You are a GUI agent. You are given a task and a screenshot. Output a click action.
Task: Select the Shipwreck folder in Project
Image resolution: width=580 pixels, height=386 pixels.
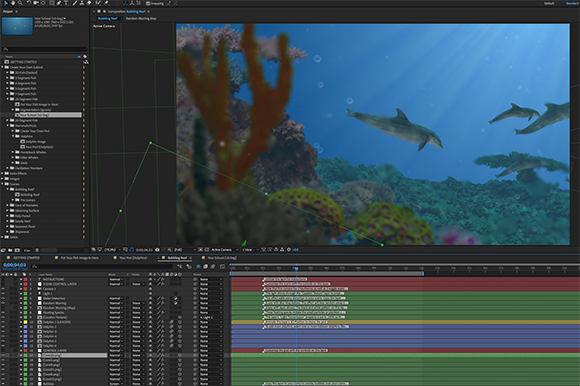(22, 232)
